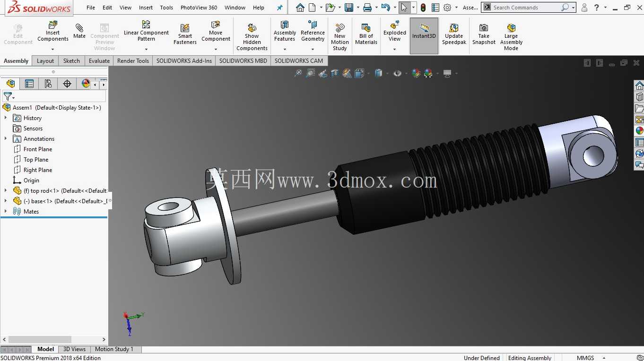Open the Insert Components dropdown arrow
This screenshot has height=361, width=644.
pyautogui.click(x=53, y=49)
